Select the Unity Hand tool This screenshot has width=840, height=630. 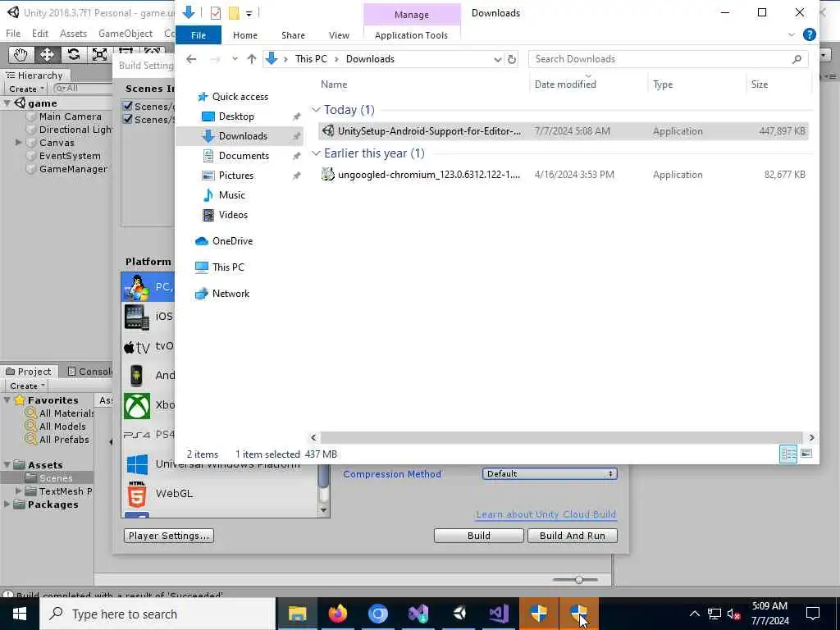coord(21,55)
